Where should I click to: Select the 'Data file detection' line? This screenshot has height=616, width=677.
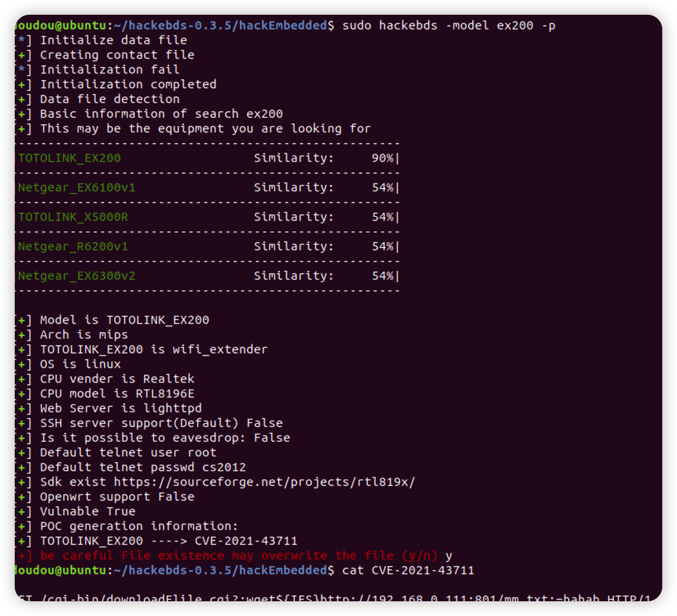(110, 99)
